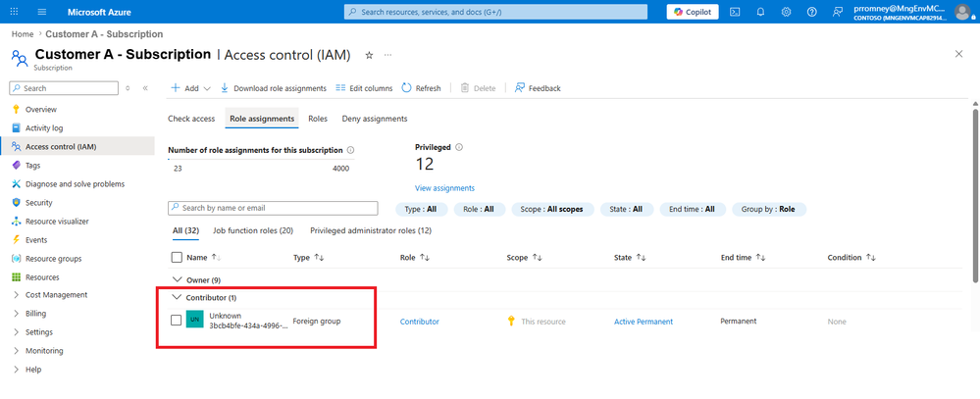Favorite this page with the star icon
The image size is (980, 399).
[x=369, y=55]
